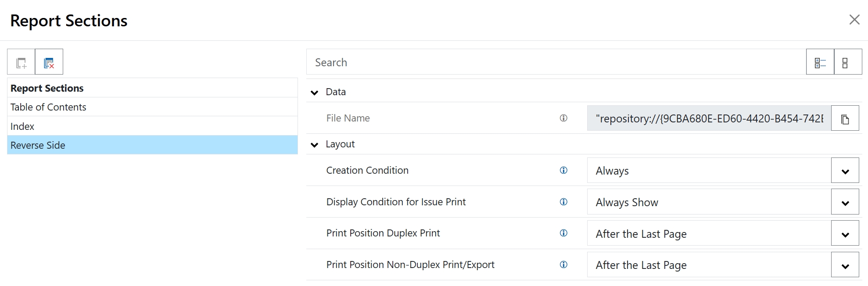The image size is (868, 286).
Task: Click info icon for Print Position Duplex Print
Action: click(563, 233)
